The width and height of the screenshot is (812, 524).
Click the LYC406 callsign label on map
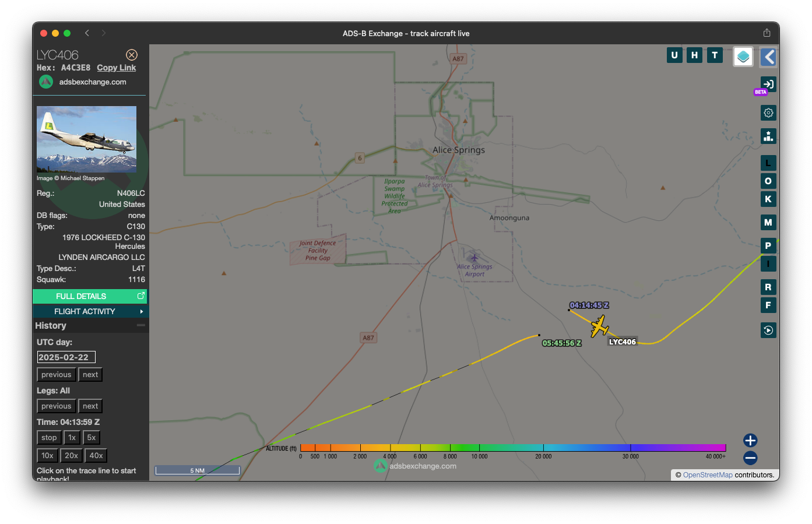point(623,342)
